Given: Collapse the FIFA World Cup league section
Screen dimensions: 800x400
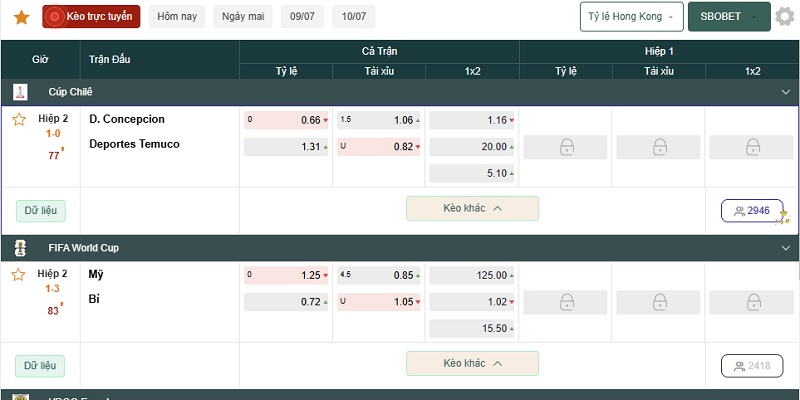Looking at the screenshot, I should 785,248.
